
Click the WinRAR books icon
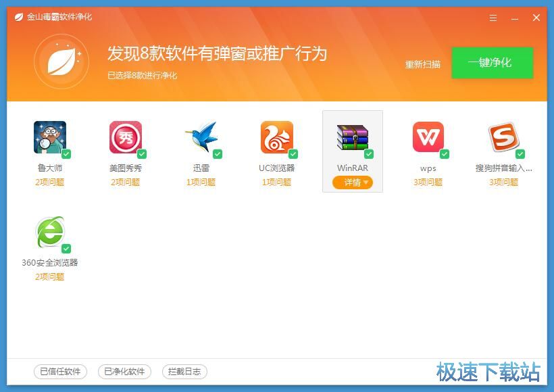(x=353, y=138)
